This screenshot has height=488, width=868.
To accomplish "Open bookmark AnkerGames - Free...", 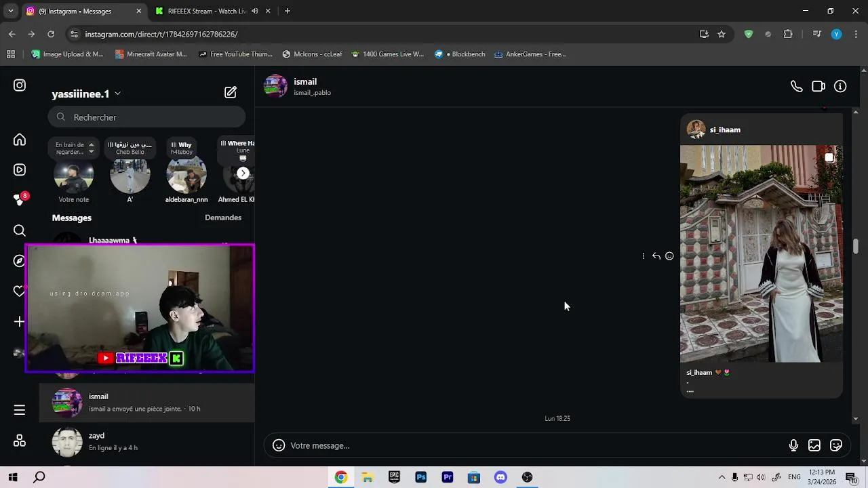I will click(530, 54).
